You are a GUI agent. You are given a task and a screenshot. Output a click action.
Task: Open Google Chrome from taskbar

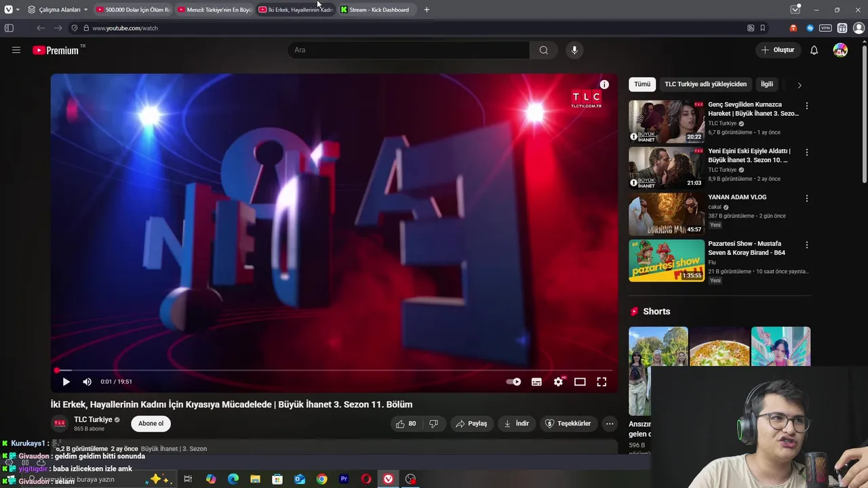(x=321, y=479)
